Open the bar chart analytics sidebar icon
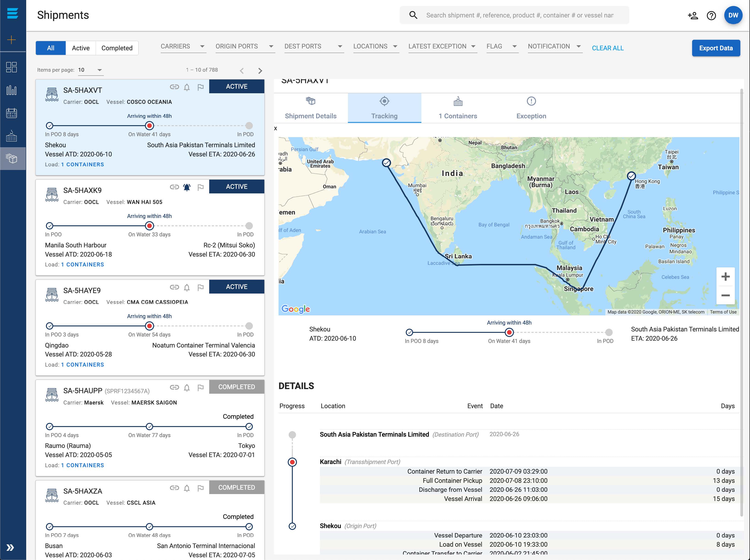Image resolution: width=750 pixels, height=560 pixels. (x=11, y=90)
